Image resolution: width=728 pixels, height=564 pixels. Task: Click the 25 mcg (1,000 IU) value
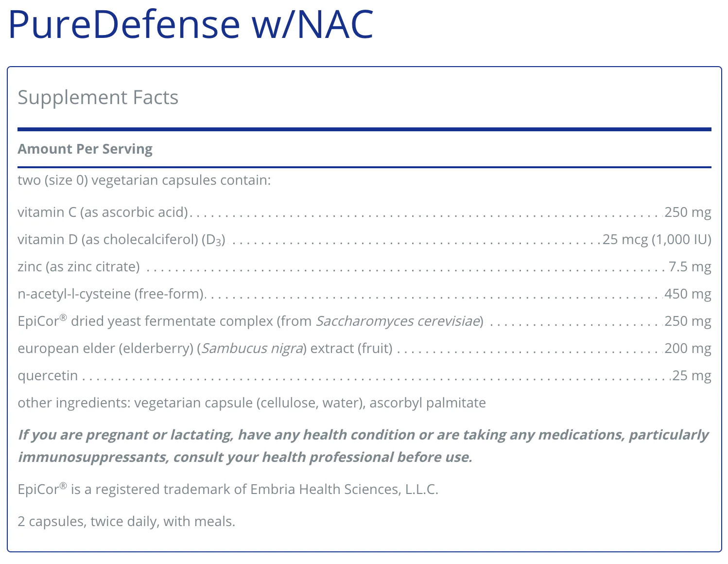coord(657,240)
